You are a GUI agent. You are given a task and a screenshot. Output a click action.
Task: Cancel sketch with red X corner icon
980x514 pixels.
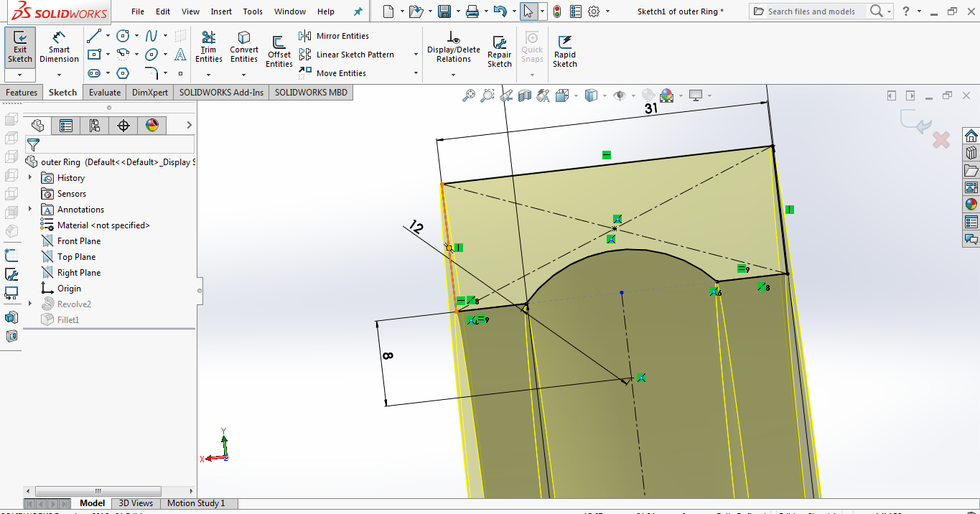pyautogui.click(x=941, y=140)
